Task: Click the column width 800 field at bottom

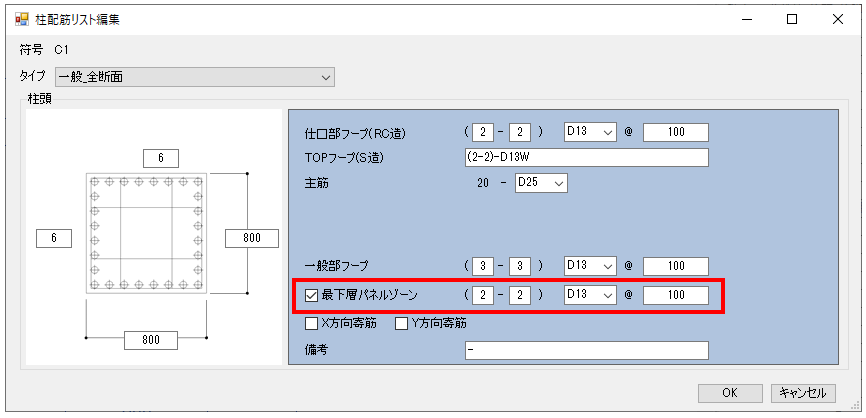Action: (151, 340)
